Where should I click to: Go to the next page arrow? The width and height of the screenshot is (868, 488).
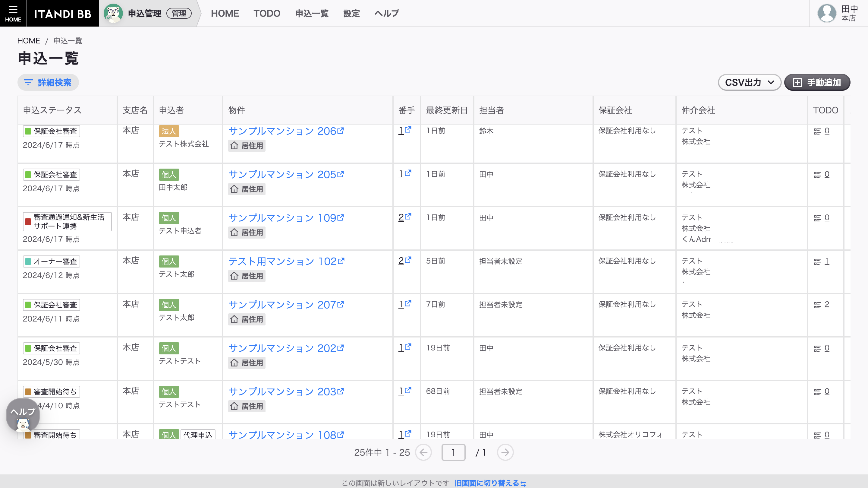pyautogui.click(x=505, y=452)
